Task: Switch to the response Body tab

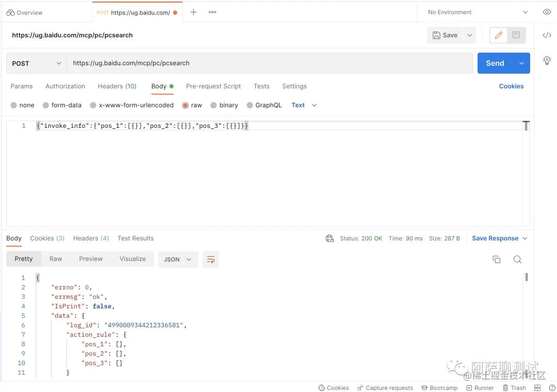Action: pos(14,238)
